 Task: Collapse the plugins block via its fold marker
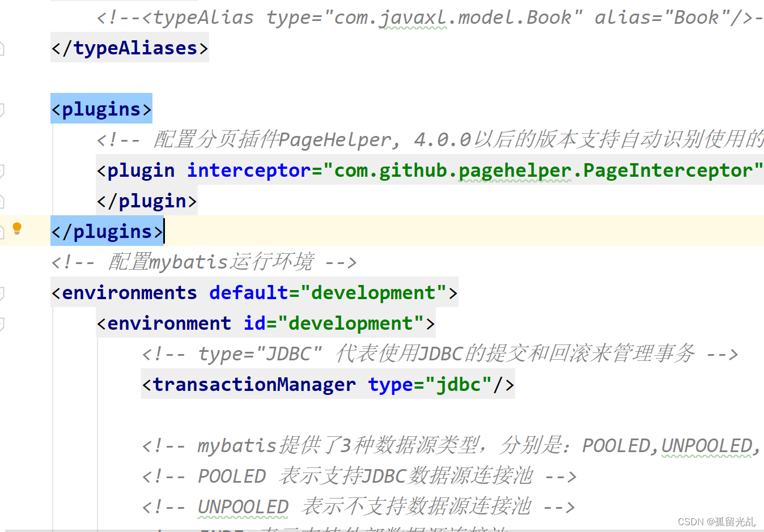[x=3, y=108]
